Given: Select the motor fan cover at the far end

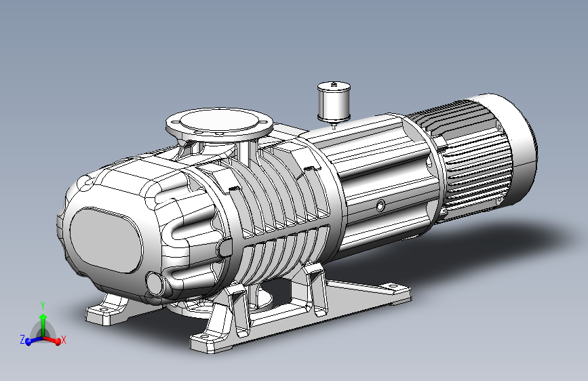Looking at the screenshot, I should coord(515,149).
